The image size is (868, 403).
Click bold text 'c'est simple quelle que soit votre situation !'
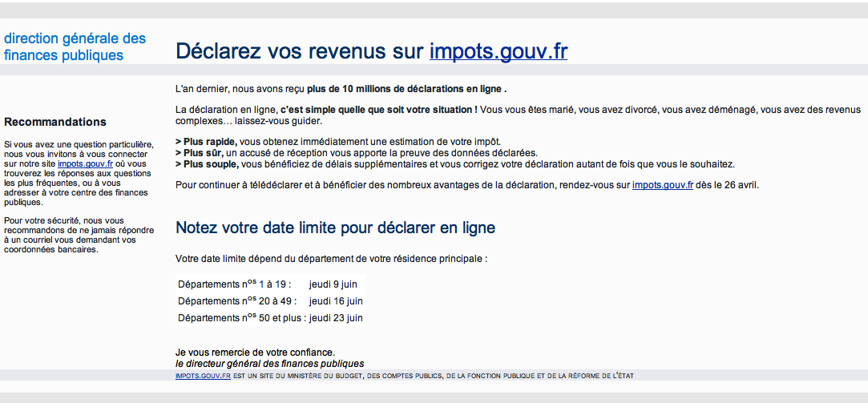click(379, 110)
